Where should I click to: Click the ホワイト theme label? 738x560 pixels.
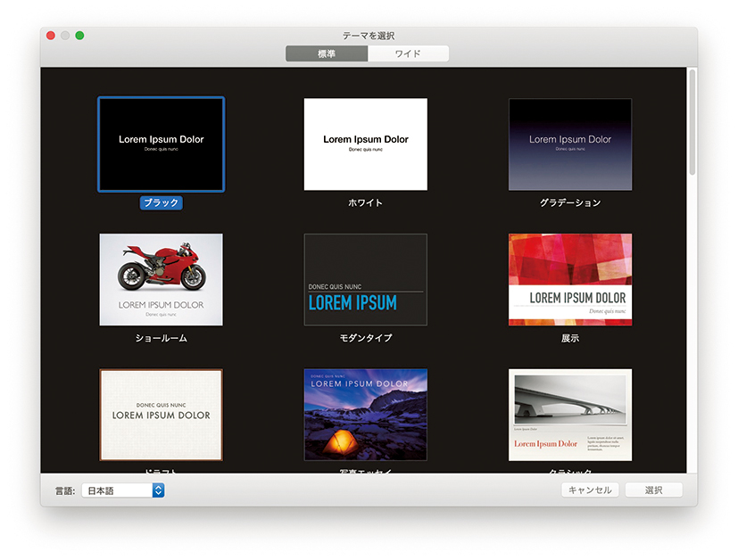click(365, 203)
